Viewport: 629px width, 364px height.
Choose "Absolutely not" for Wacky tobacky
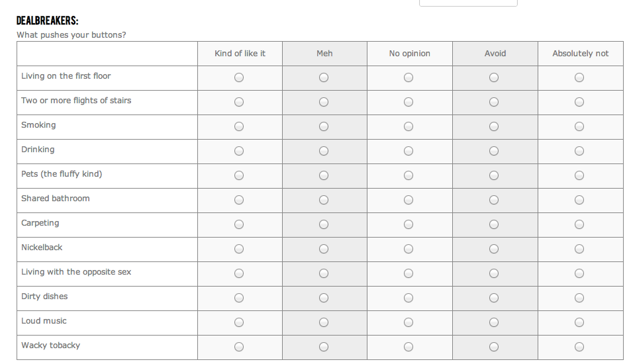pyautogui.click(x=579, y=347)
